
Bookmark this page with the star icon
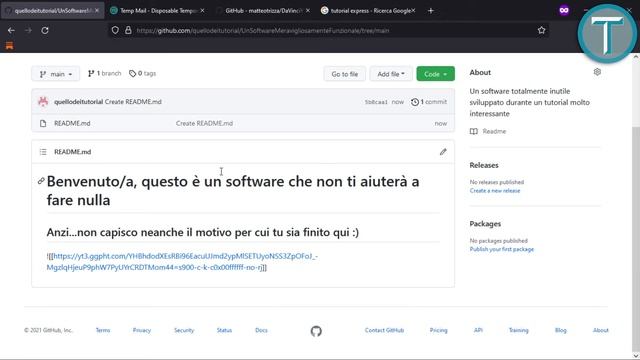pos(541,30)
